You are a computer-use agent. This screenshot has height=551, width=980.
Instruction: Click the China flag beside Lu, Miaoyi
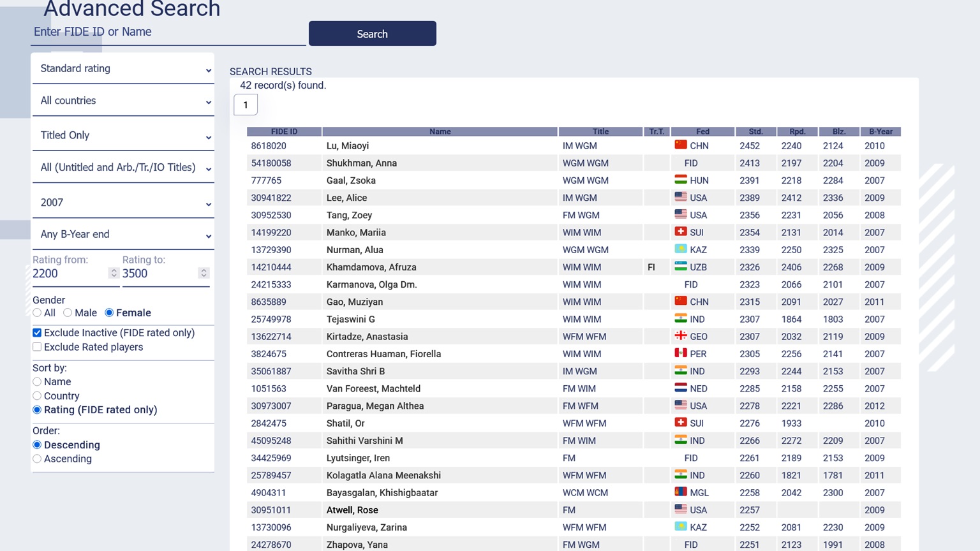pos(681,145)
